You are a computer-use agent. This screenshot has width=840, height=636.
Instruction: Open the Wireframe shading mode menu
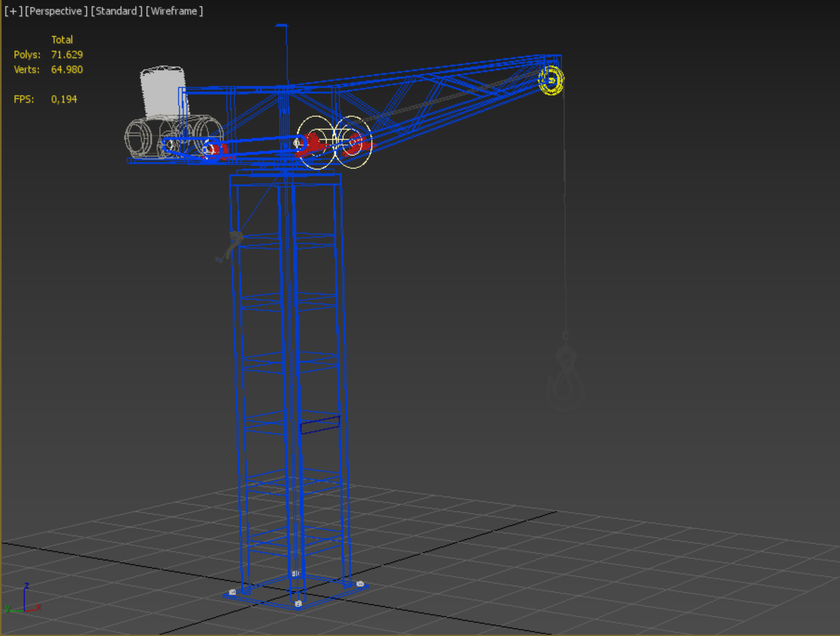tap(174, 11)
